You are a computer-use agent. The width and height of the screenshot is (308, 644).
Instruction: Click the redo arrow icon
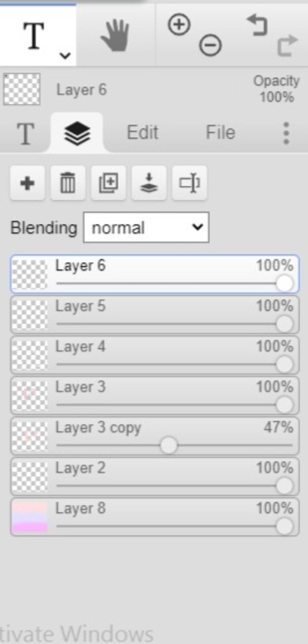click(287, 46)
